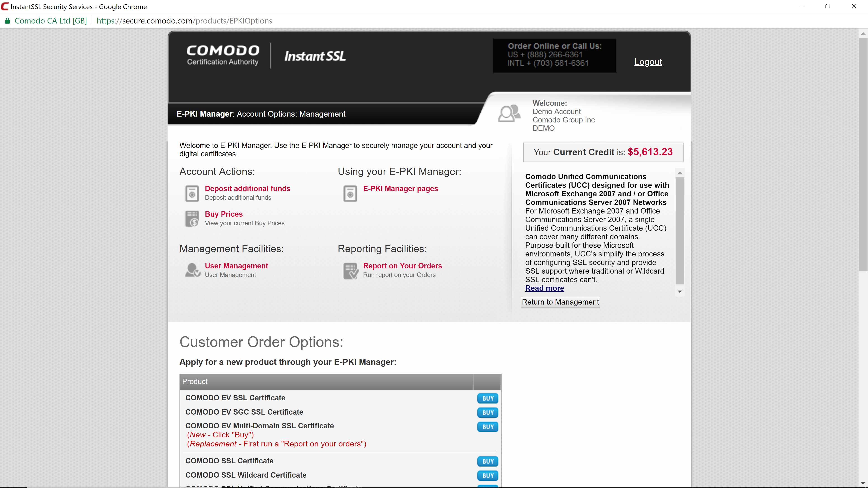Viewport: 868px width, 488px height.
Task: Click 'View your current Buy Prices' description
Action: (x=244, y=223)
